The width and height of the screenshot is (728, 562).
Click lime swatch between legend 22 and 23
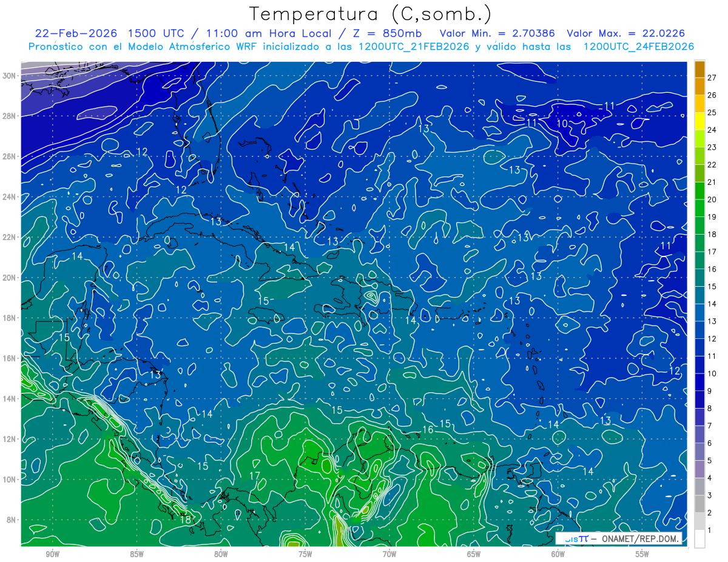699,156
